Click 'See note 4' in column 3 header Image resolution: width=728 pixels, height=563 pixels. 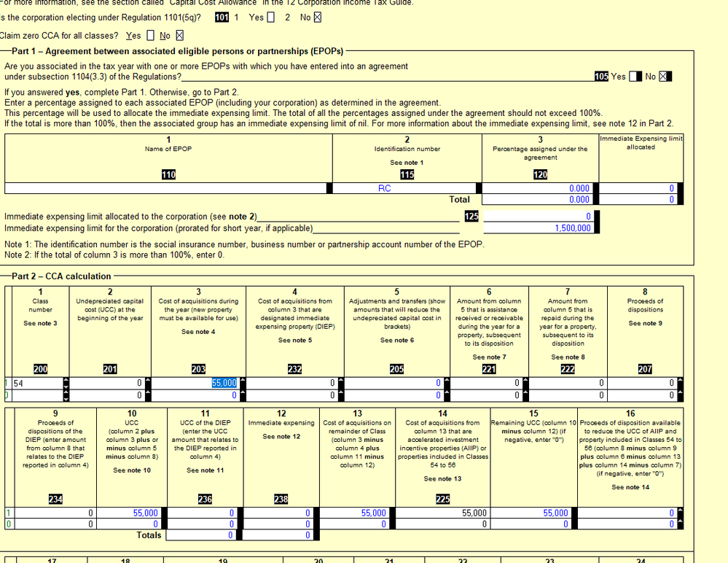coord(198,332)
